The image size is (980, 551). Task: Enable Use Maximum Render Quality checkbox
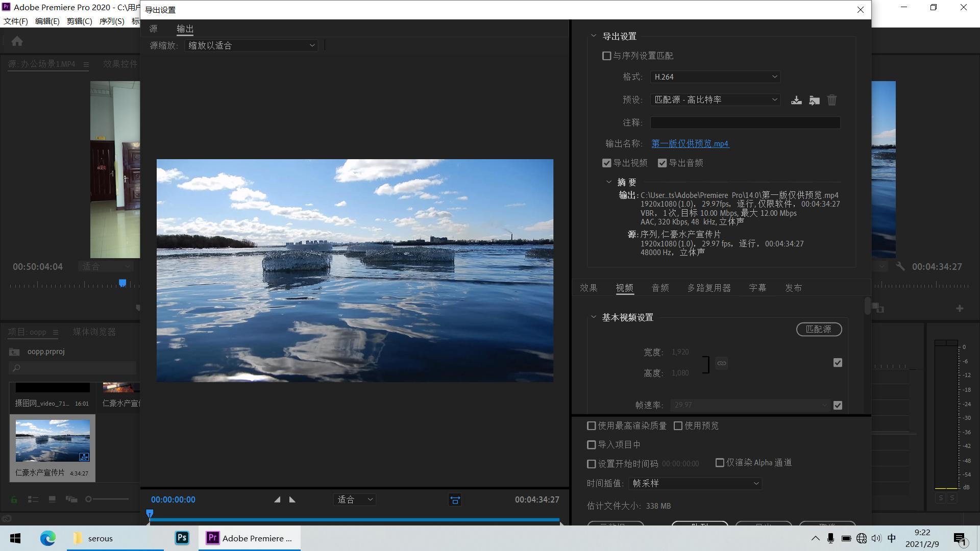pyautogui.click(x=592, y=425)
